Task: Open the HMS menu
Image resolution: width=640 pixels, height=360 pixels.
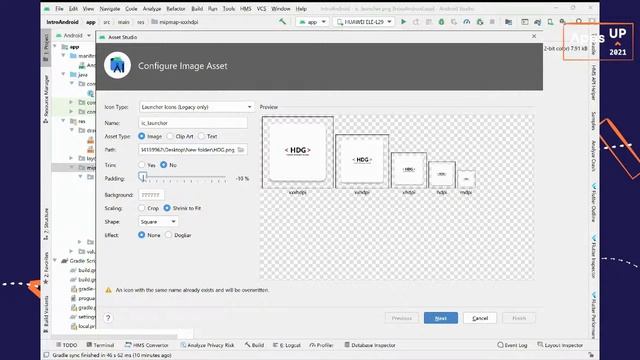Action: point(246,9)
